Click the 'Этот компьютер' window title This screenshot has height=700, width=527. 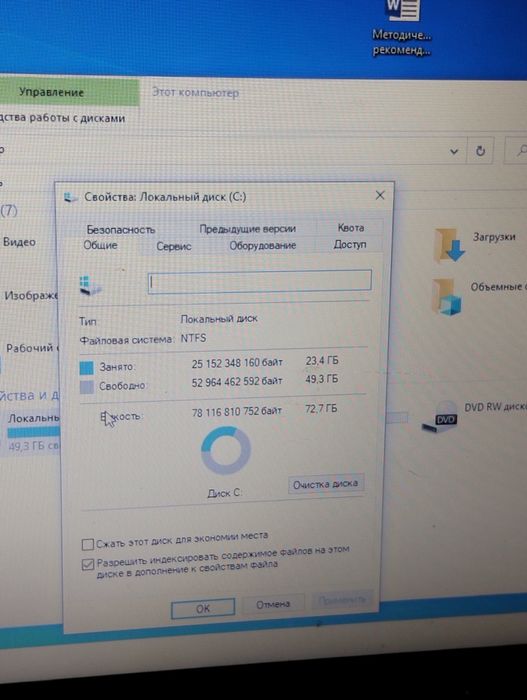195,92
